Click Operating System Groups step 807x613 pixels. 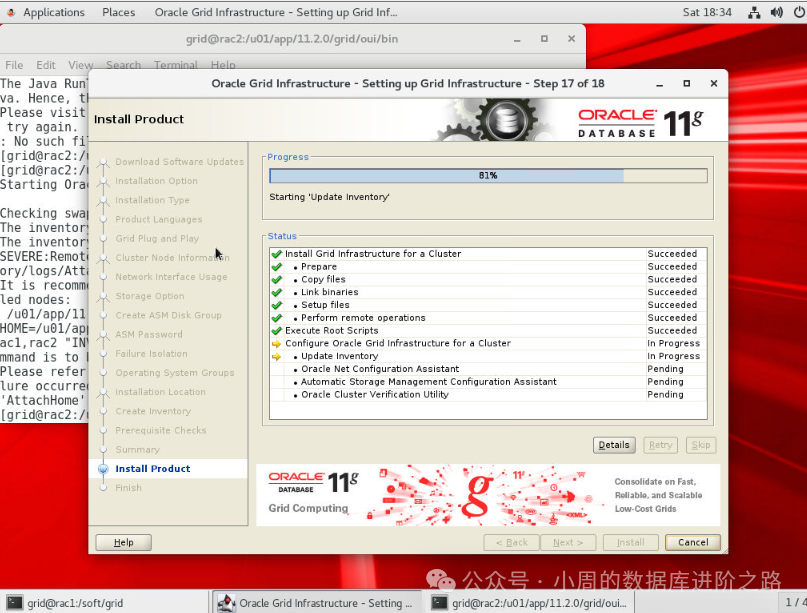click(174, 373)
